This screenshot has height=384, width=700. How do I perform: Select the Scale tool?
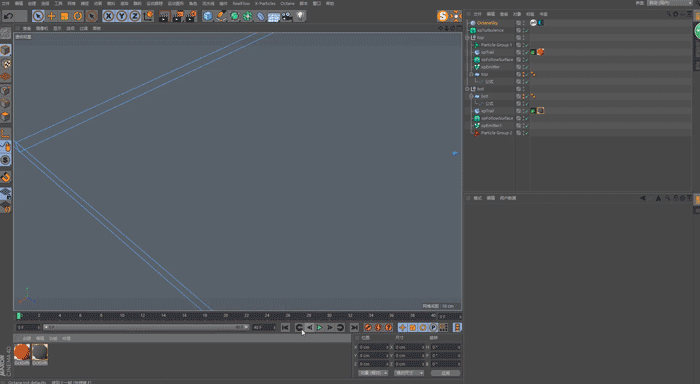[x=64, y=17]
